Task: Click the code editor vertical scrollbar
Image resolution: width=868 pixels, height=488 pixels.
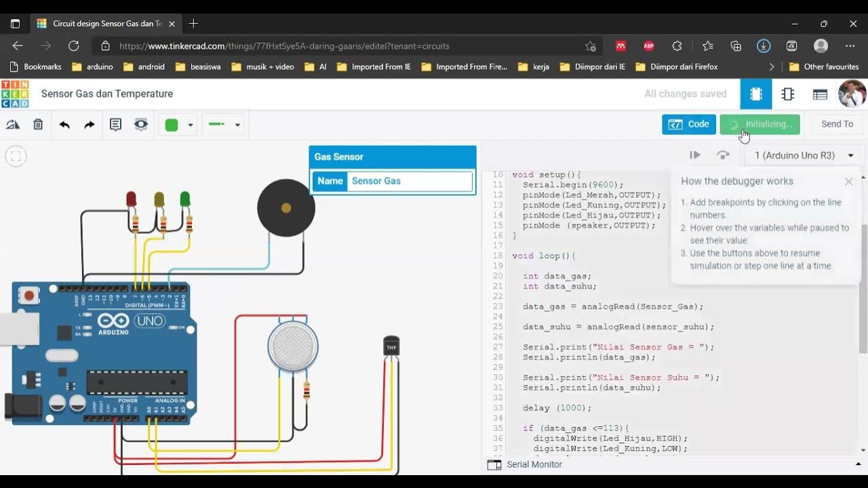Action: point(863,288)
